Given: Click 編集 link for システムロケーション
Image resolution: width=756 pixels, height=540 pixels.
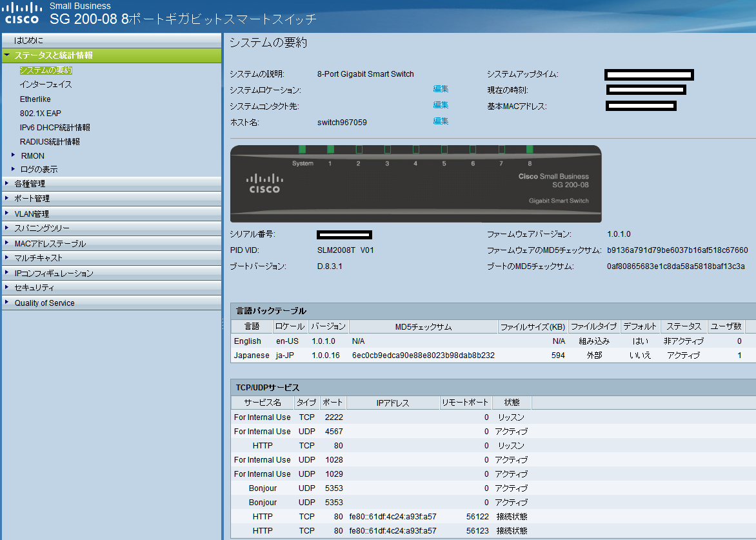Looking at the screenshot, I should (441, 89).
